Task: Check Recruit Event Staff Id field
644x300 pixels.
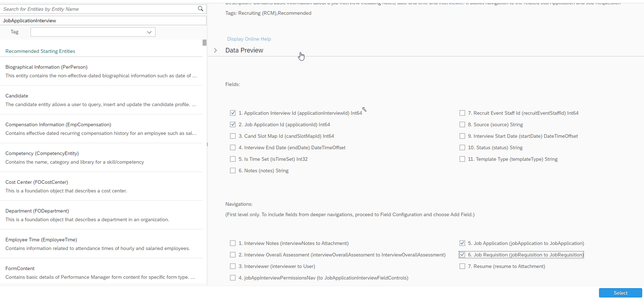Action: pos(462,113)
